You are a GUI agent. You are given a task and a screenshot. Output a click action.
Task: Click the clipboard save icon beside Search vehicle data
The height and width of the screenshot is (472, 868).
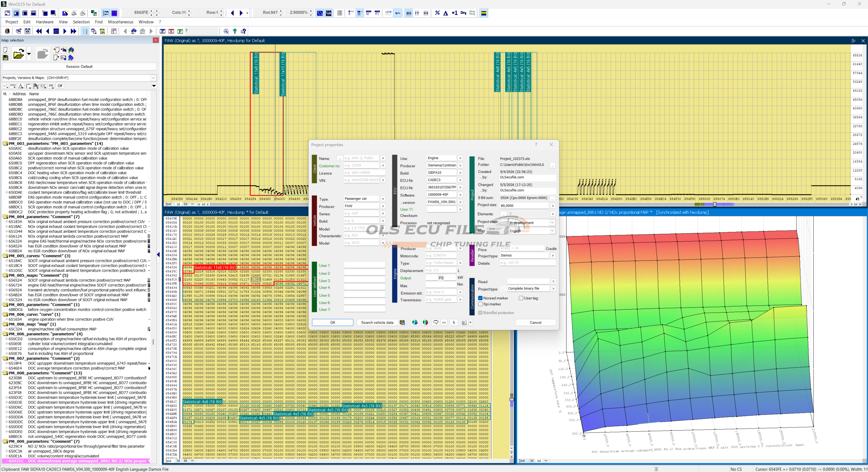(x=402, y=322)
